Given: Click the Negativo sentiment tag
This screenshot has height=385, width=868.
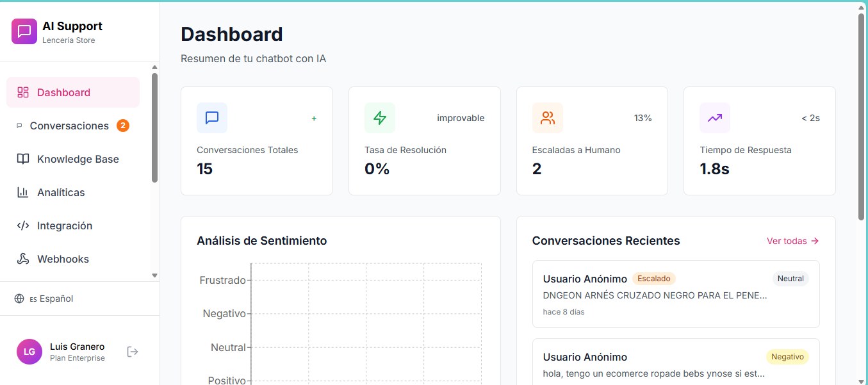Looking at the screenshot, I should coord(787,357).
